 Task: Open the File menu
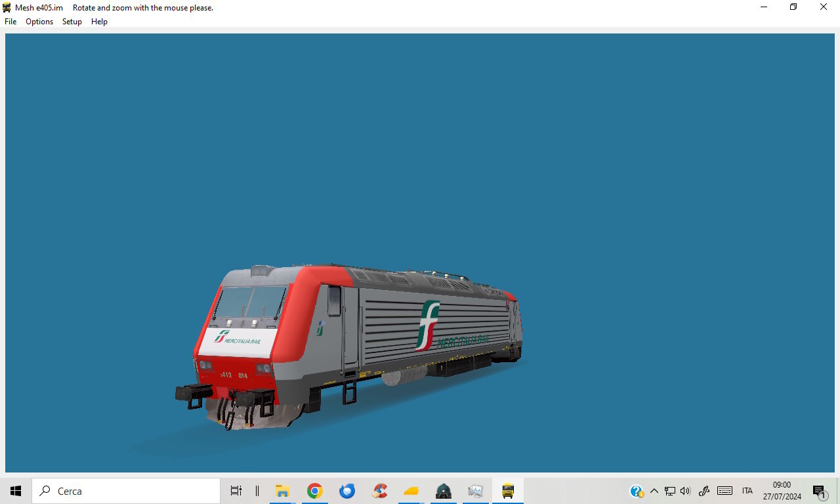(10, 22)
